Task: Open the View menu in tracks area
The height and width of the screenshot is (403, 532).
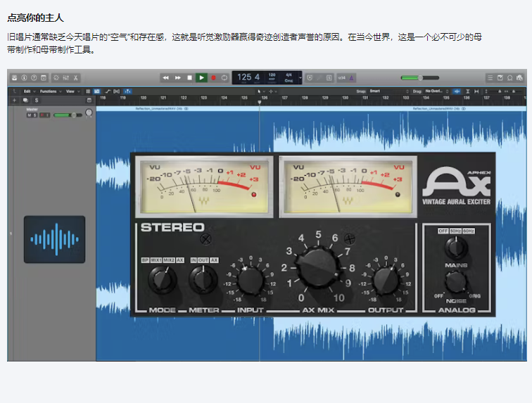Action: (x=72, y=91)
